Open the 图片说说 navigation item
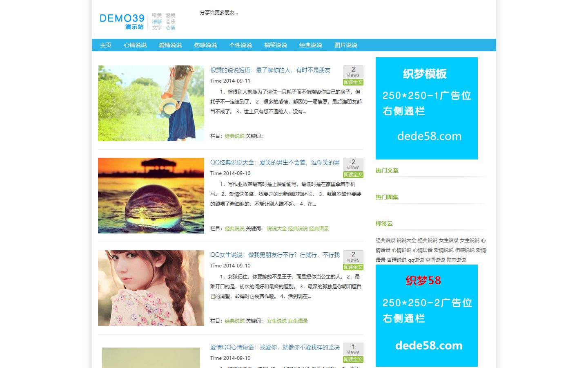This screenshot has height=368, width=588. 346,45
